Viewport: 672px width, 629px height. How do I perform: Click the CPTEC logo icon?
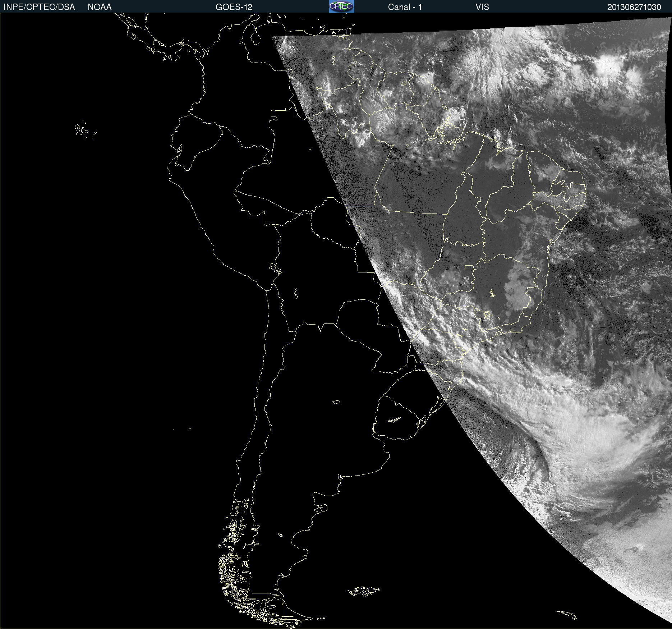coord(341,6)
